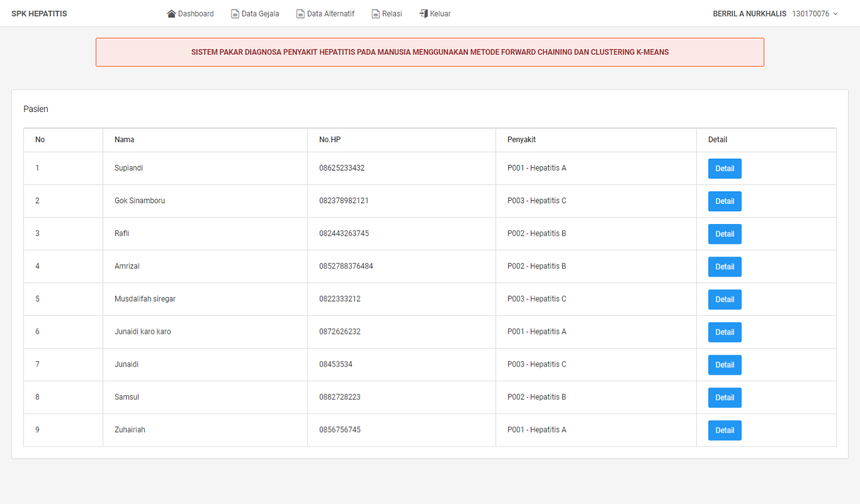Click the user ID 130170076
860x504 pixels.
point(811,14)
